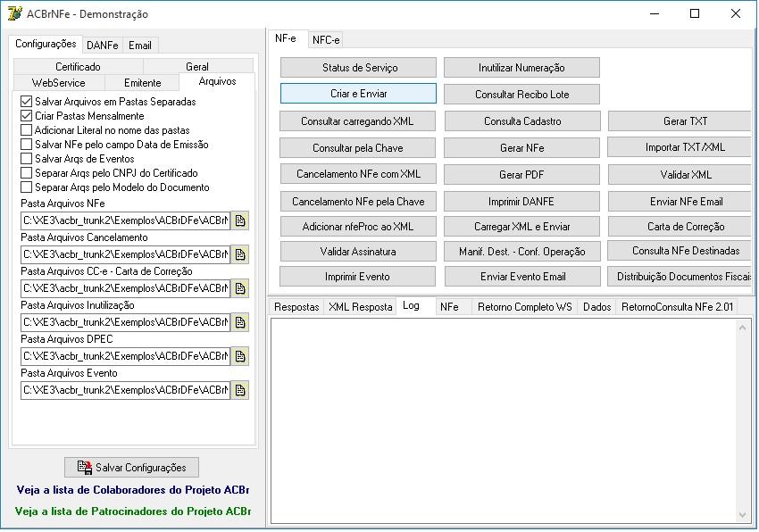Click Importar TXT/XML button
The width and height of the screenshot is (759, 532).
pyautogui.click(x=680, y=147)
